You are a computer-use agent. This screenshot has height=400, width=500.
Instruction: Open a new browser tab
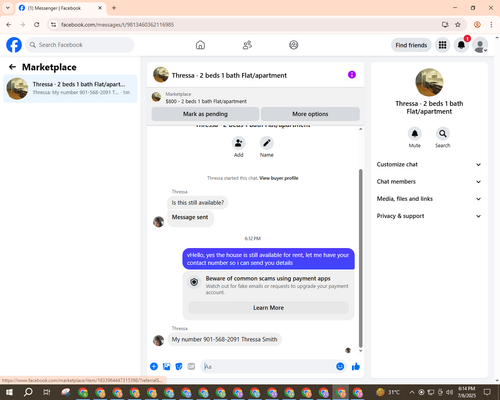(x=114, y=8)
